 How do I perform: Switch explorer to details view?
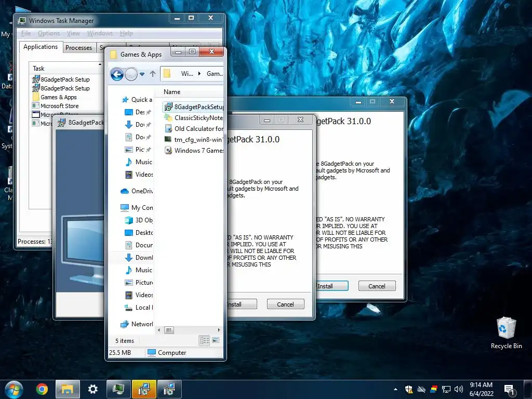[205, 340]
